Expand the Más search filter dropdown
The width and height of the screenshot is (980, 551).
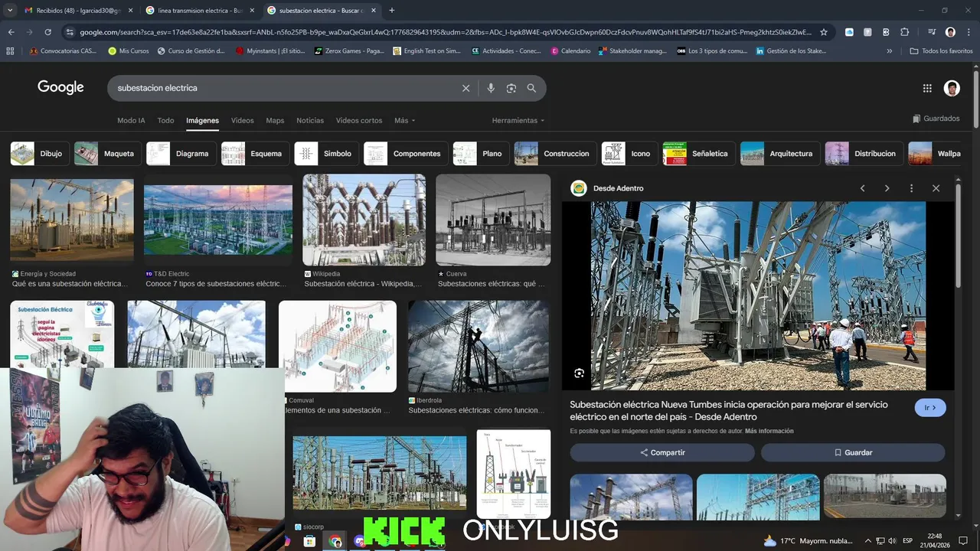click(405, 120)
